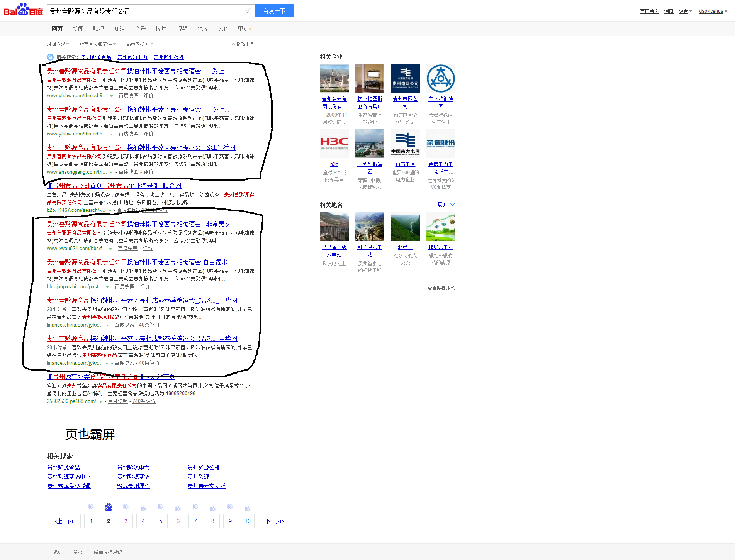Click the Baidu logo
Image resolution: width=735 pixels, height=560 pixels.
click(x=23, y=10)
